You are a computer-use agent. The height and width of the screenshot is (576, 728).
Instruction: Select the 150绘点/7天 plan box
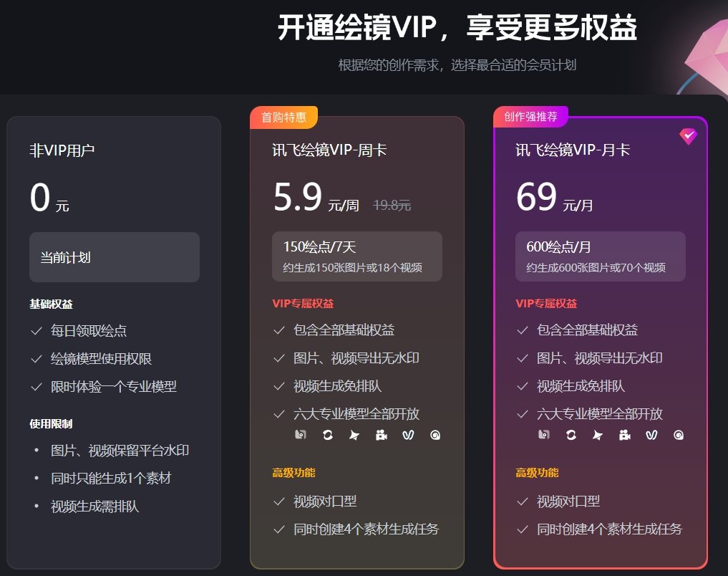[x=356, y=256]
